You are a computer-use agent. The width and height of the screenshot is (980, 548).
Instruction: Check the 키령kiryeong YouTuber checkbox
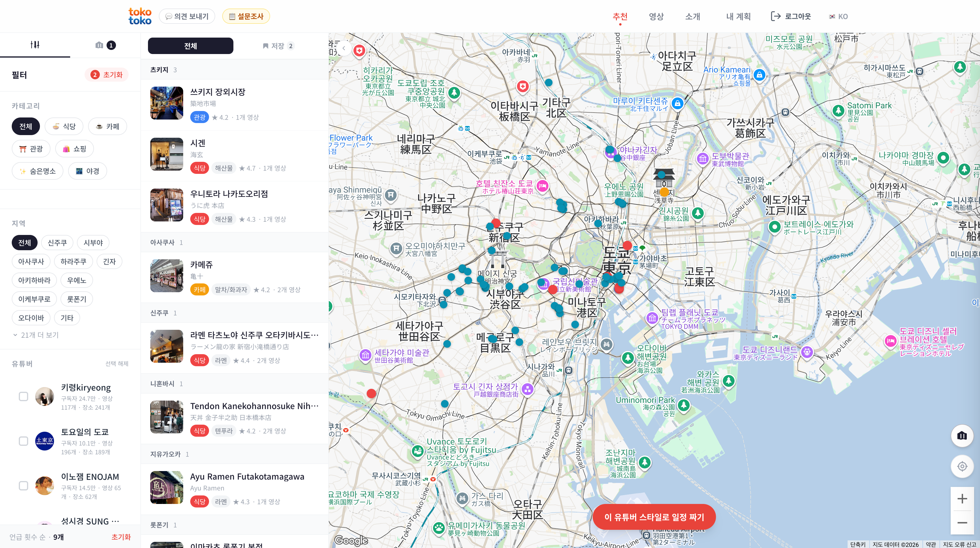click(x=23, y=396)
